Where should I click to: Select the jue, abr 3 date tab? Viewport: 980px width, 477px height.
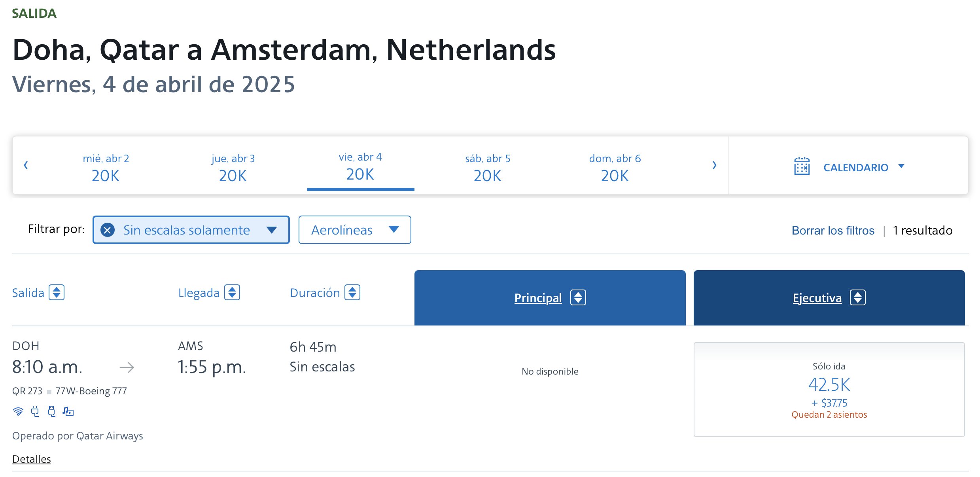(233, 168)
